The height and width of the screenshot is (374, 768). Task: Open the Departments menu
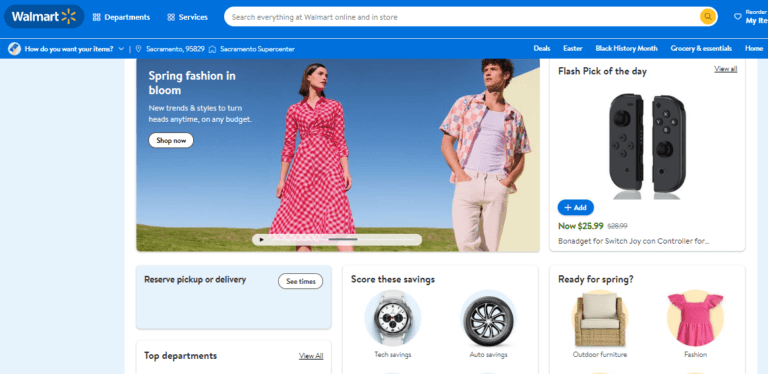tap(121, 17)
